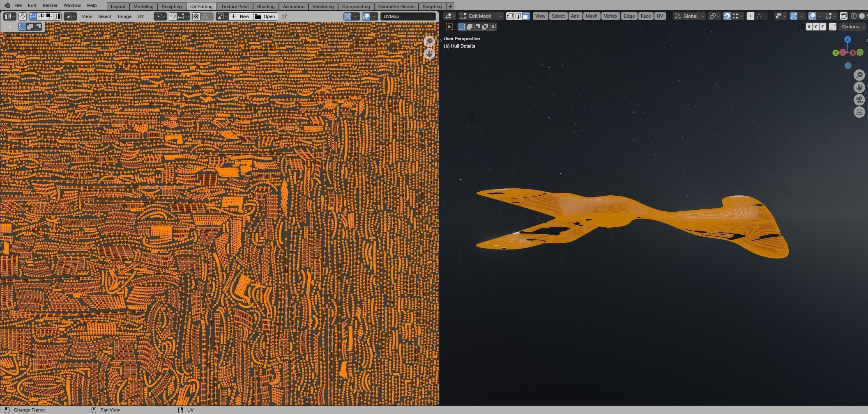Click the Blender logo icon
The width and height of the screenshot is (868, 414).
pyautogui.click(x=7, y=5)
